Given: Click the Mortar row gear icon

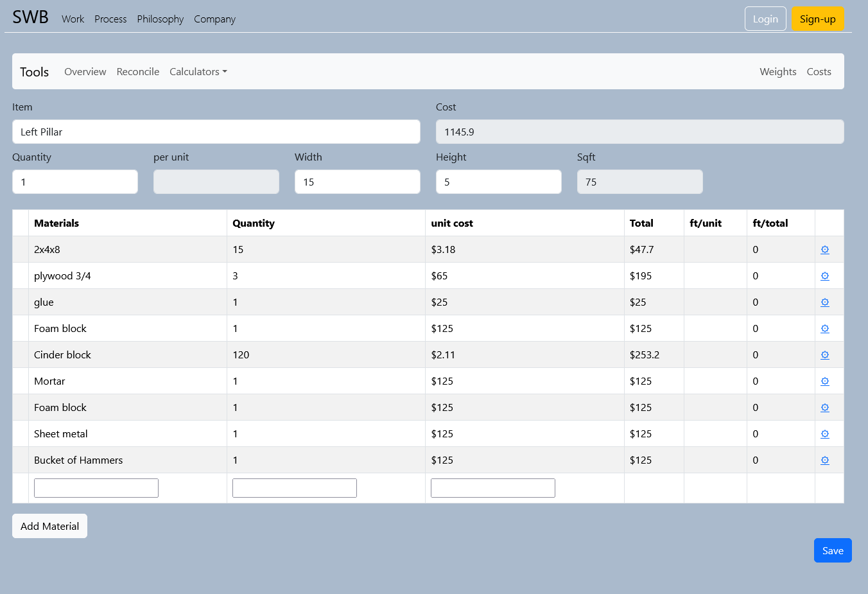Looking at the screenshot, I should pyautogui.click(x=825, y=381).
